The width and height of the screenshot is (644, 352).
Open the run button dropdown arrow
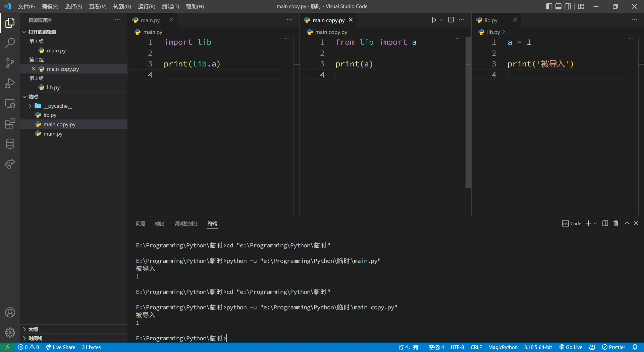[441, 20]
